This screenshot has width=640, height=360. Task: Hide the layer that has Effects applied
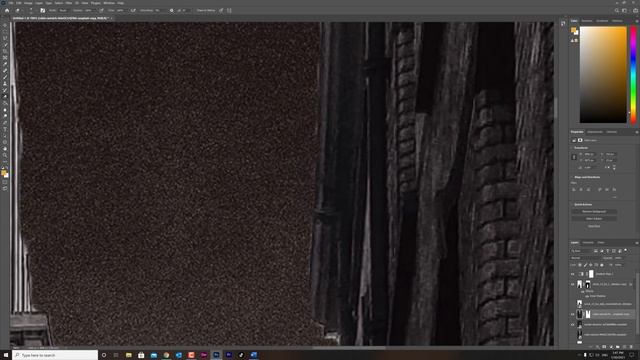573,284
